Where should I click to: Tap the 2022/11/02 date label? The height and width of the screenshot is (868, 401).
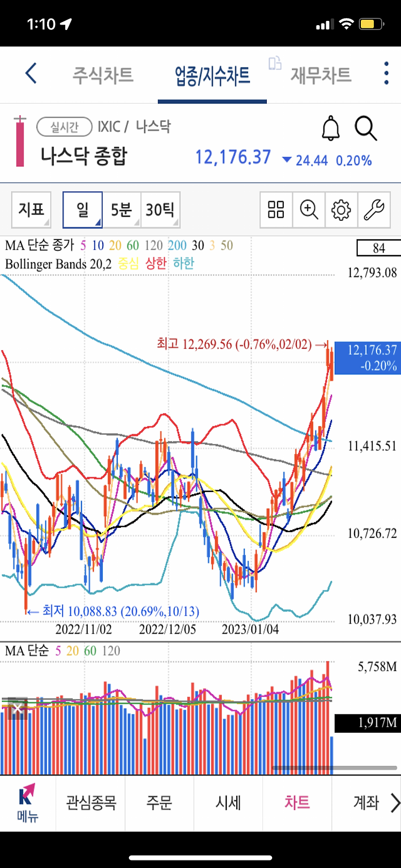84,629
